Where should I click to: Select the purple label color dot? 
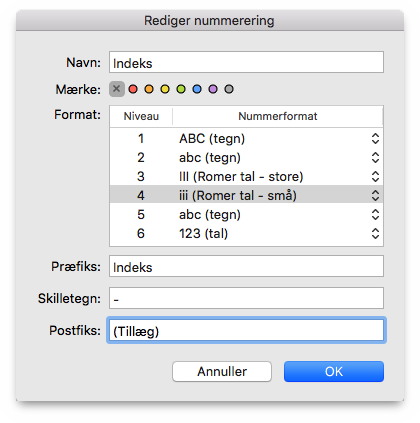213,89
